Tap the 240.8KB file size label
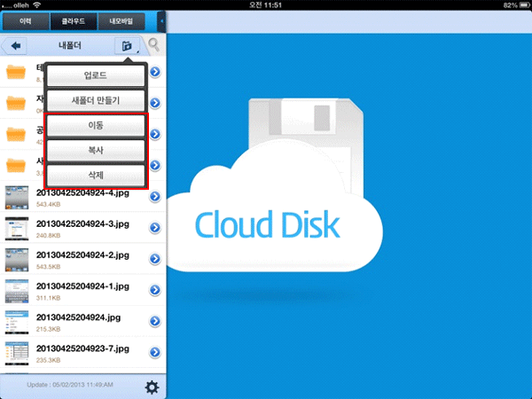532x399 pixels. 48,236
